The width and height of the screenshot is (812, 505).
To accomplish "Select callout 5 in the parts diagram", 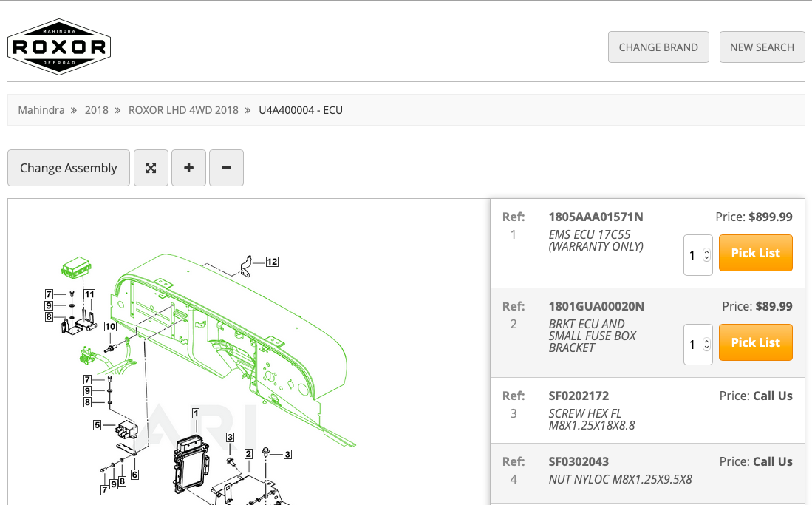I will [97, 425].
